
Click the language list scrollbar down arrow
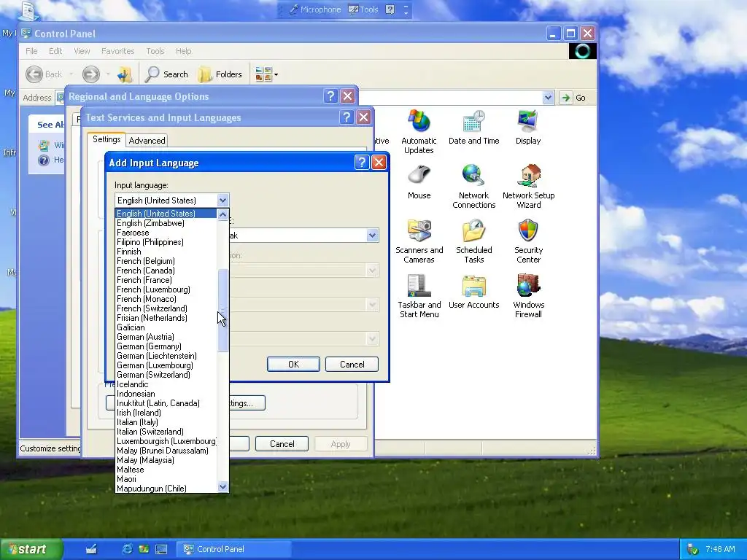point(222,486)
